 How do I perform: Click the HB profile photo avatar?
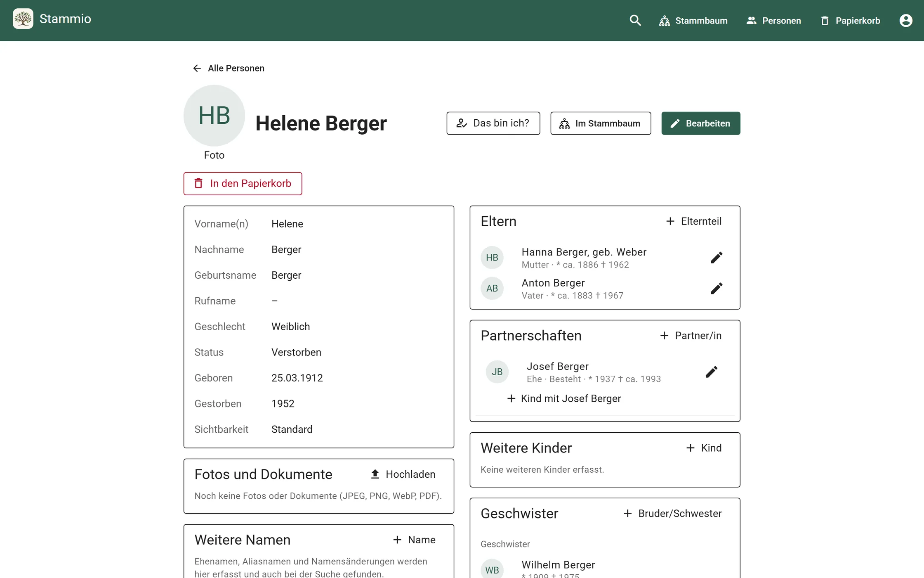(214, 116)
